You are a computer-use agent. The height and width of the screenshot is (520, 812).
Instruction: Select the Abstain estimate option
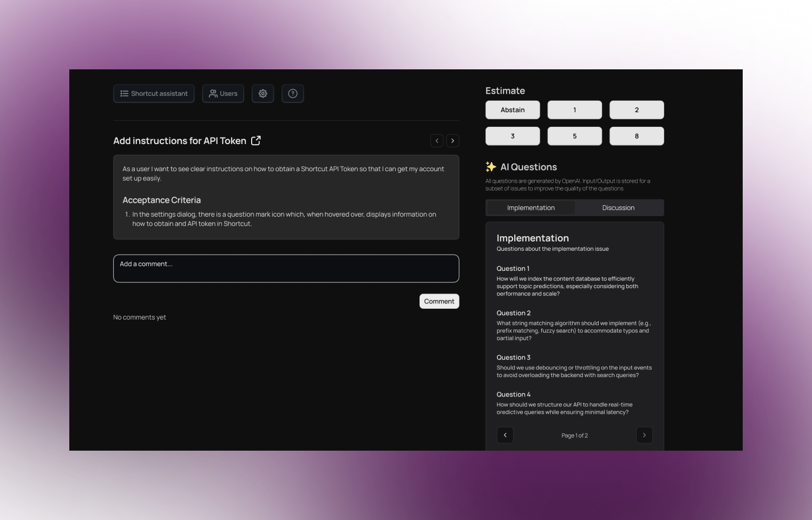tap(512, 109)
